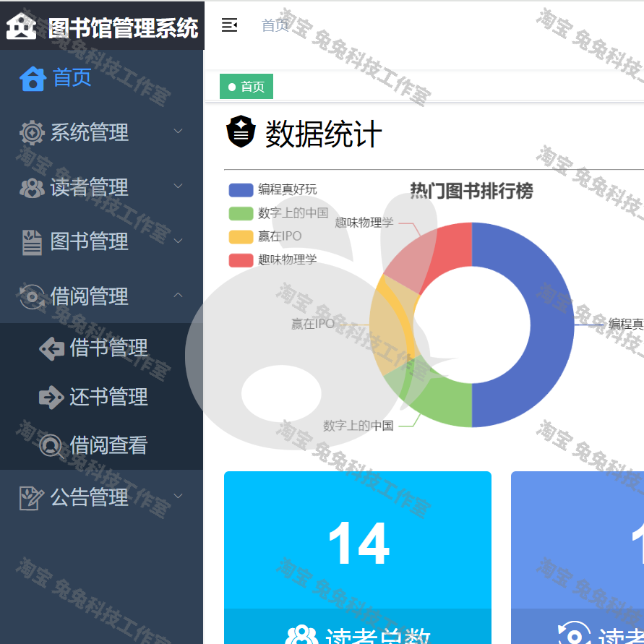The image size is (644, 644).
Task: Open 首页 in the sidebar menu
Action: [101, 78]
